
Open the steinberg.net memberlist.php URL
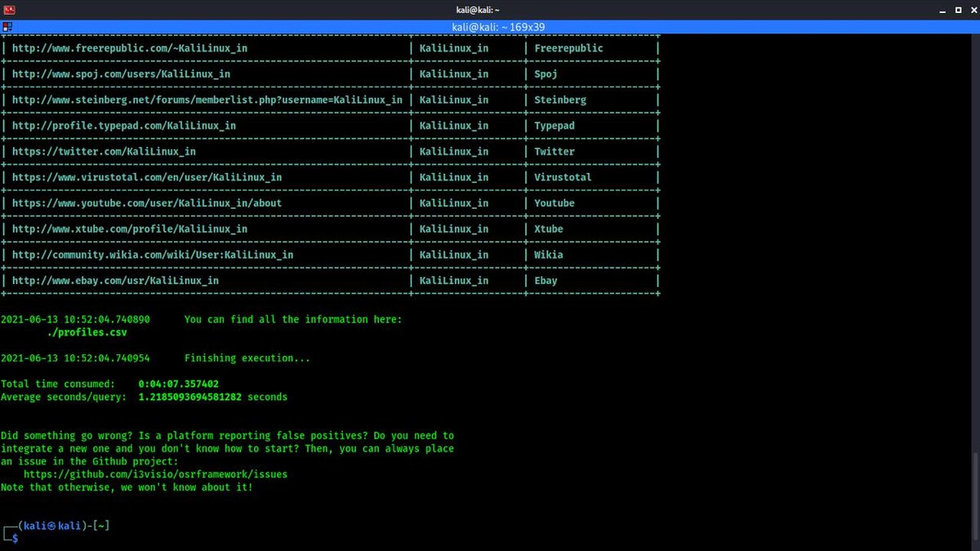coord(207,100)
